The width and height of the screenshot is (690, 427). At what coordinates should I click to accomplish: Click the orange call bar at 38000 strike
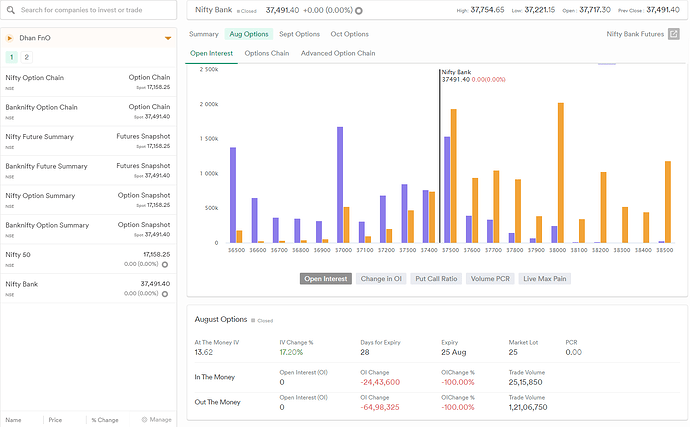[x=561, y=173]
